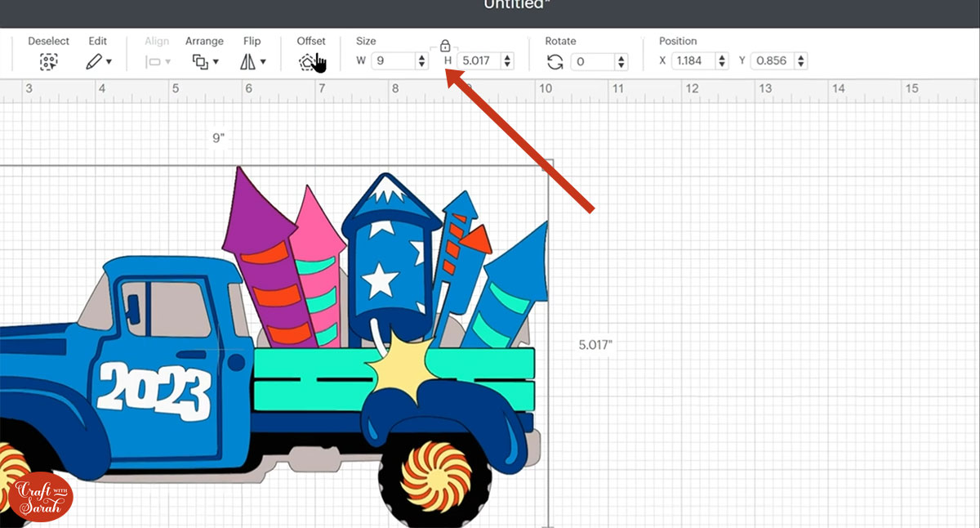
Task: Select the Offset tool
Action: click(310, 61)
